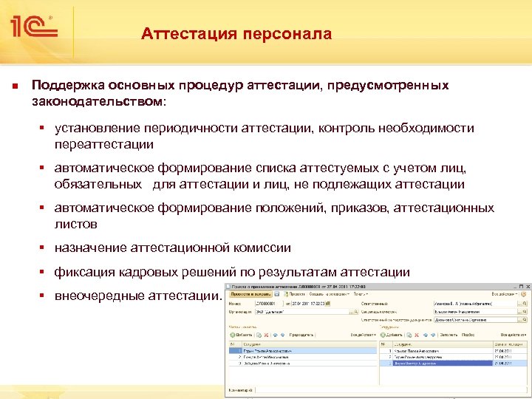The width and height of the screenshot is (532, 399).
Task: Open the 'Печать' print dropdown
Action: coord(361,294)
